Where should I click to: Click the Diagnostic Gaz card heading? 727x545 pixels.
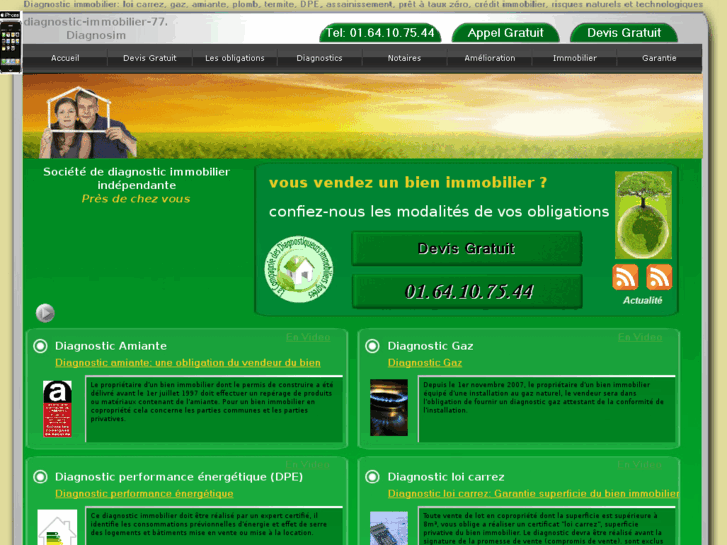coord(430,346)
